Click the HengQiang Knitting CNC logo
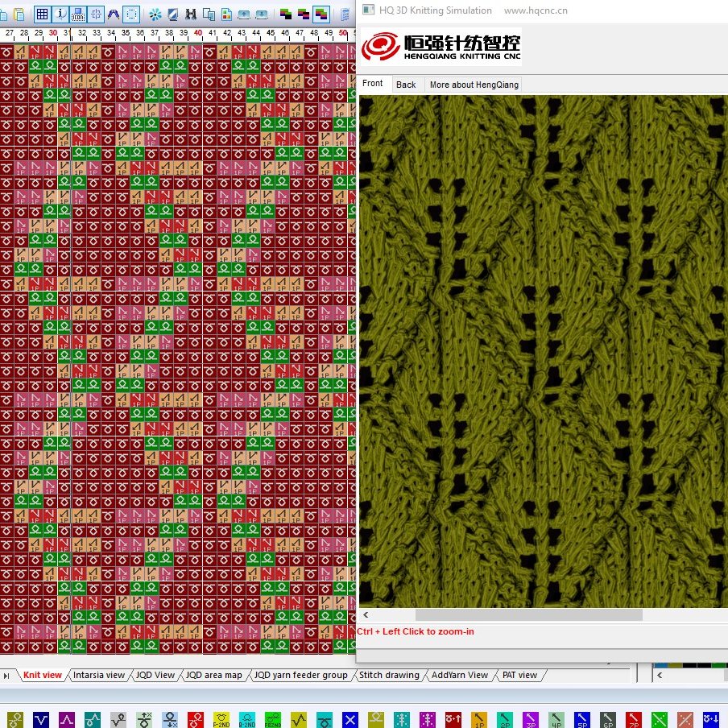 441,47
